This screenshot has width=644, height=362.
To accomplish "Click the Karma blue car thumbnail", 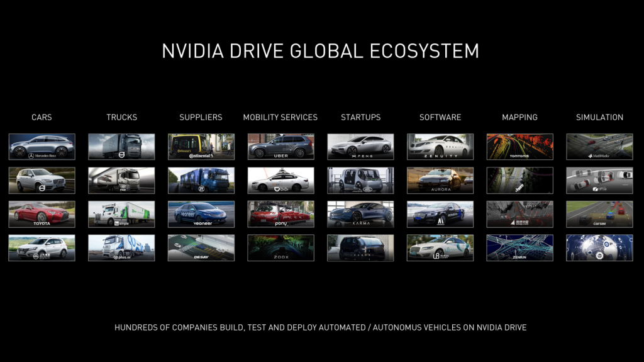I will coord(360,214).
